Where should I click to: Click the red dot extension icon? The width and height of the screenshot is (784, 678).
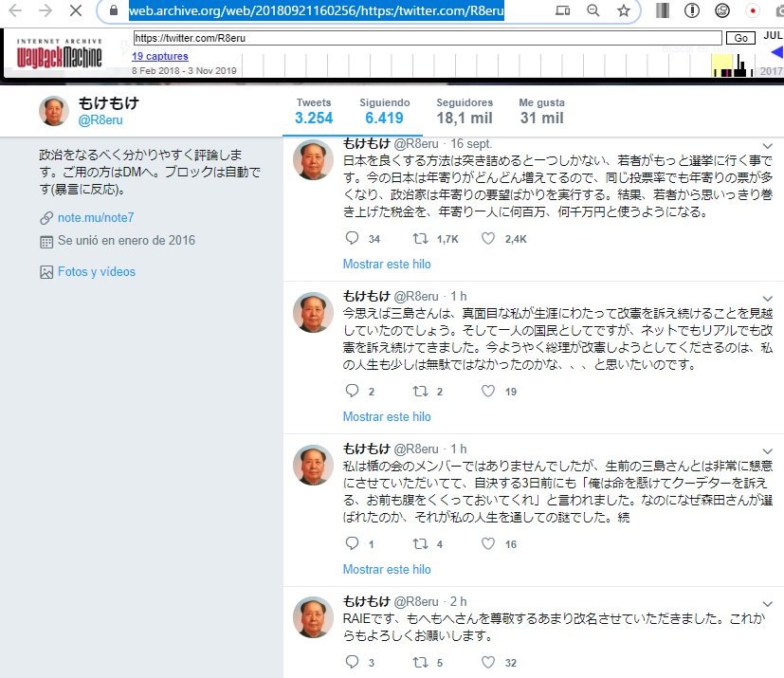tap(753, 10)
